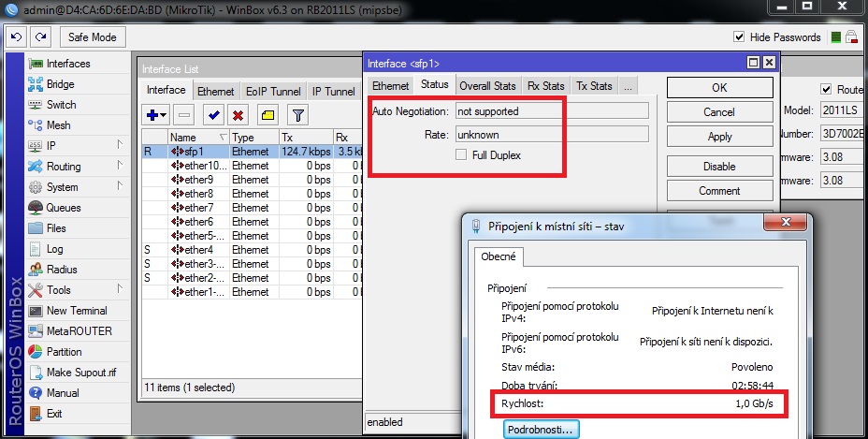Viewport: 868px width, 439px height.
Task: Switch to Overall Stats tab
Action: point(487,86)
